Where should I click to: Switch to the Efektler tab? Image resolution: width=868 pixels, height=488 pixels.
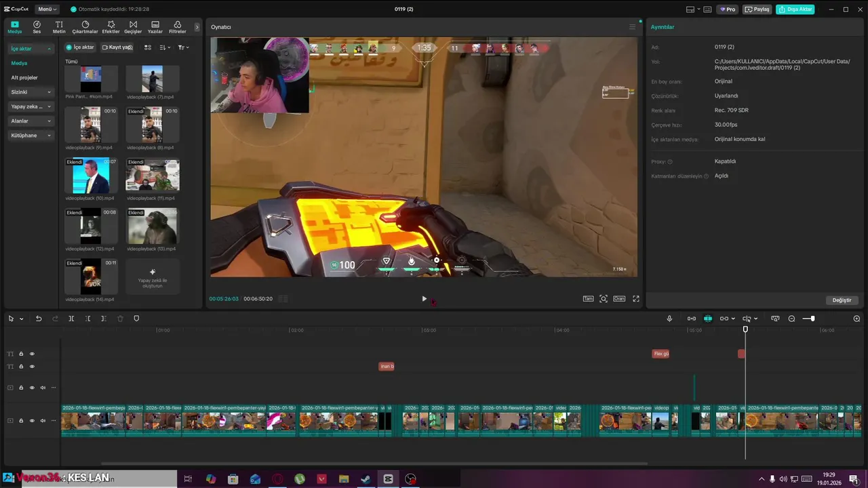(111, 27)
